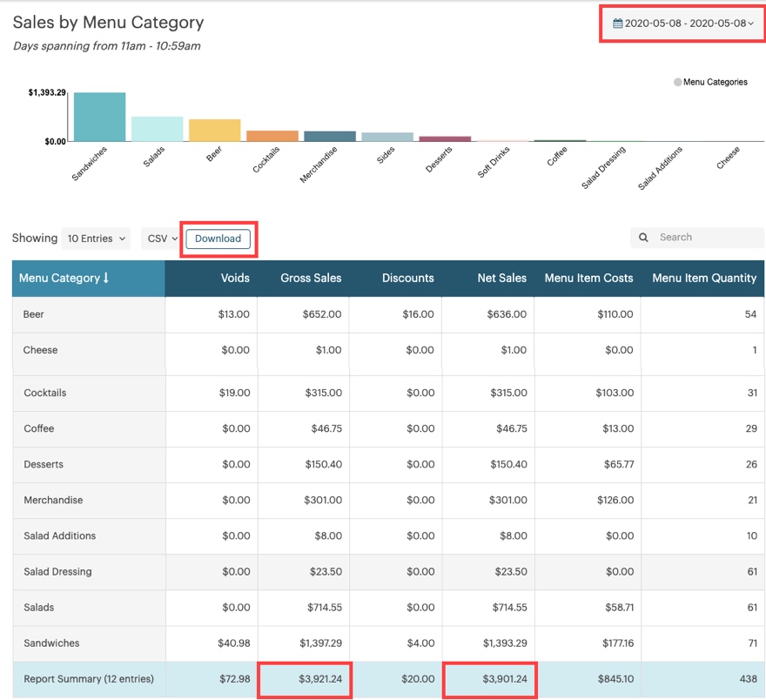Type in the Search field
This screenshot has width=766, height=700.
[x=707, y=238]
